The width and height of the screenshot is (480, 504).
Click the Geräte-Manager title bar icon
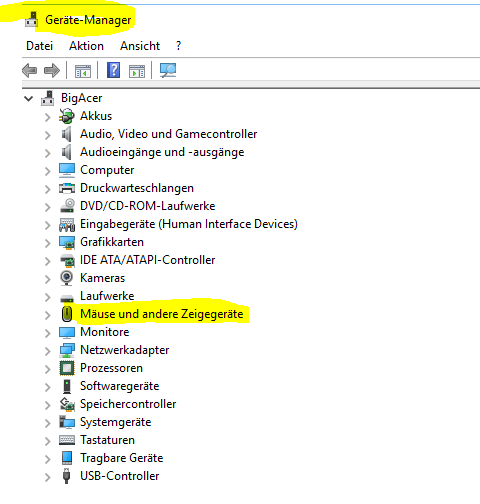[32, 19]
